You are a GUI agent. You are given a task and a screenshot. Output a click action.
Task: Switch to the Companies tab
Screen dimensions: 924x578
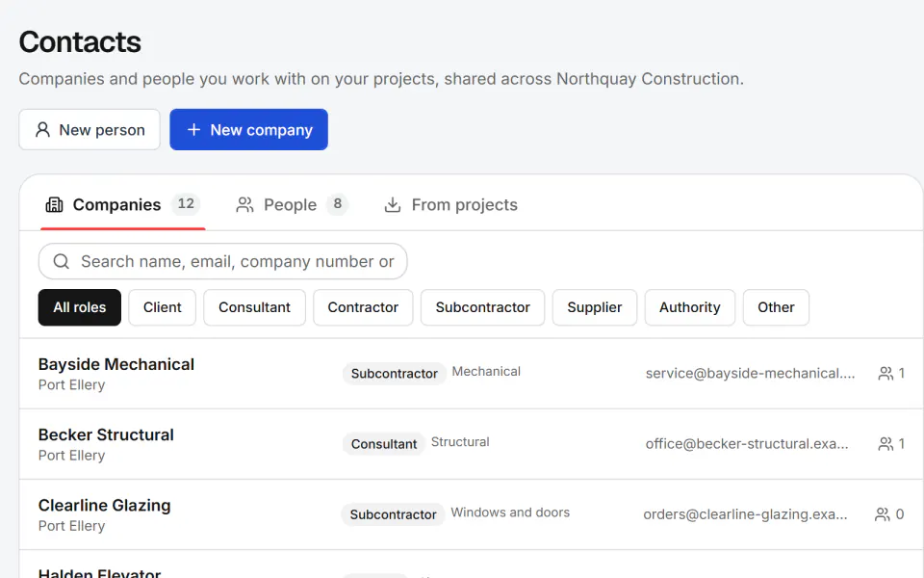coord(122,204)
